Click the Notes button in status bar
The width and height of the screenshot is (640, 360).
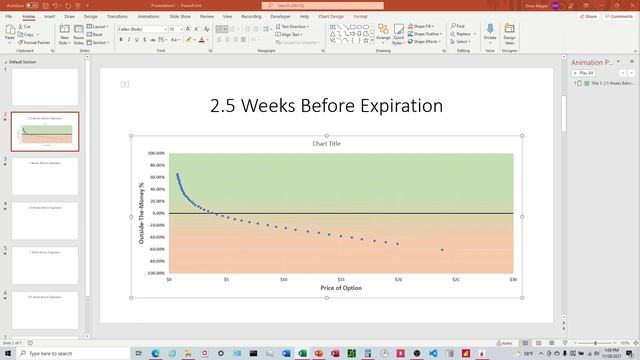point(504,343)
